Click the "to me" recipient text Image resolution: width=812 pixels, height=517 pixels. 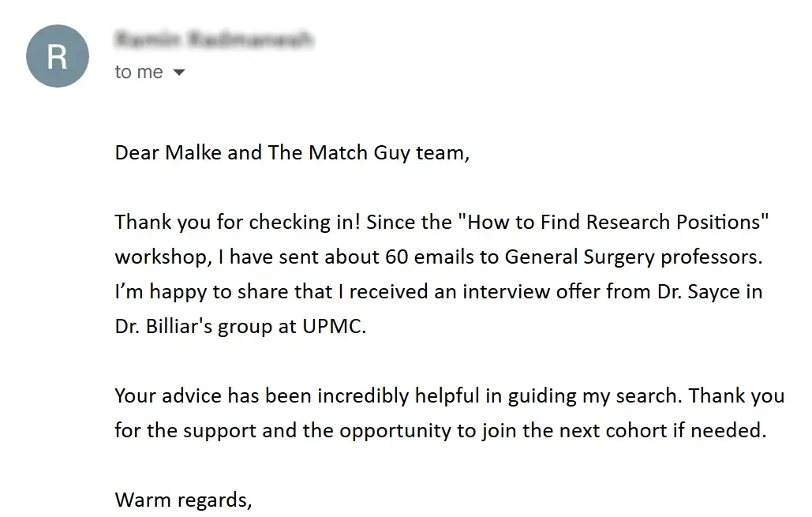pyautogui.click(x=139, y=72)
